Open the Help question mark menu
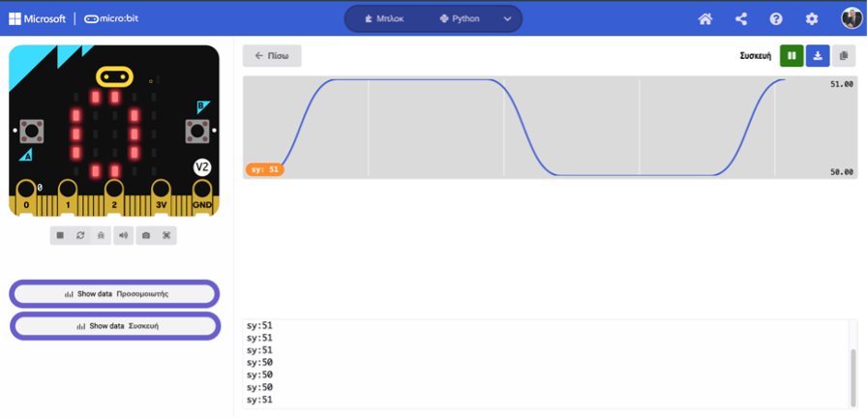868x419 pixels. tap(776, 18)
